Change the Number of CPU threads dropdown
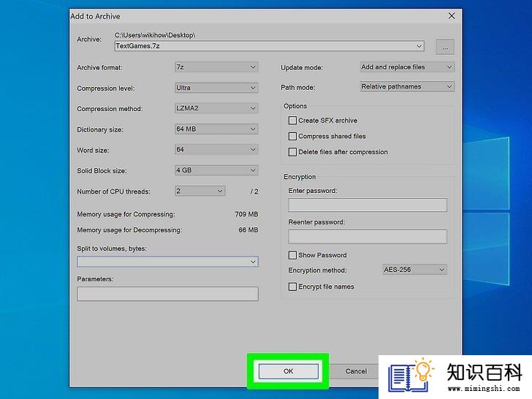Viewport: 532px width, 399px height. (199, 191)
